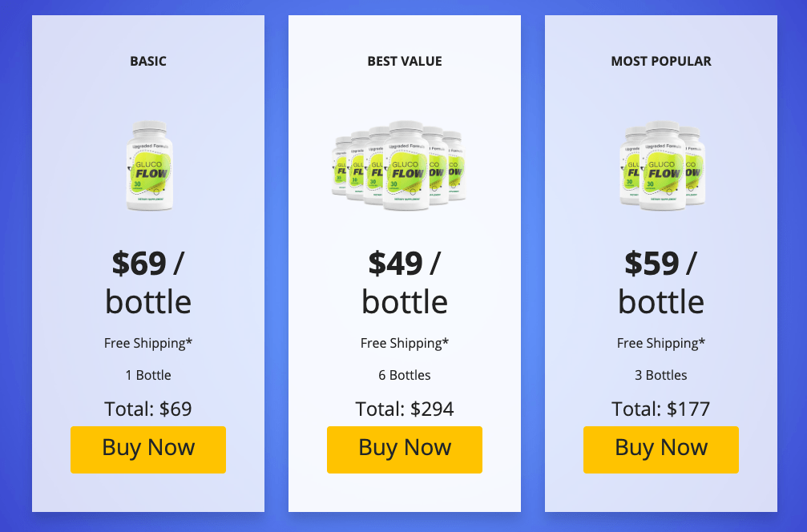The width and height of the screenshot is (807, 532).
Task: Click Free Shipping* text in Basic card
Action: [x=148, y=343]
